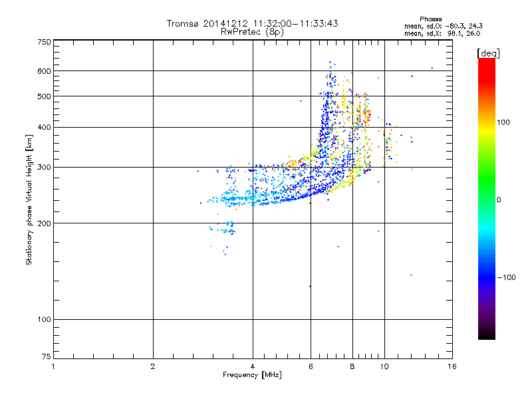Click the 'Phases' header label
Viewport: 532px width, 399px height.
tap(430, 19)
